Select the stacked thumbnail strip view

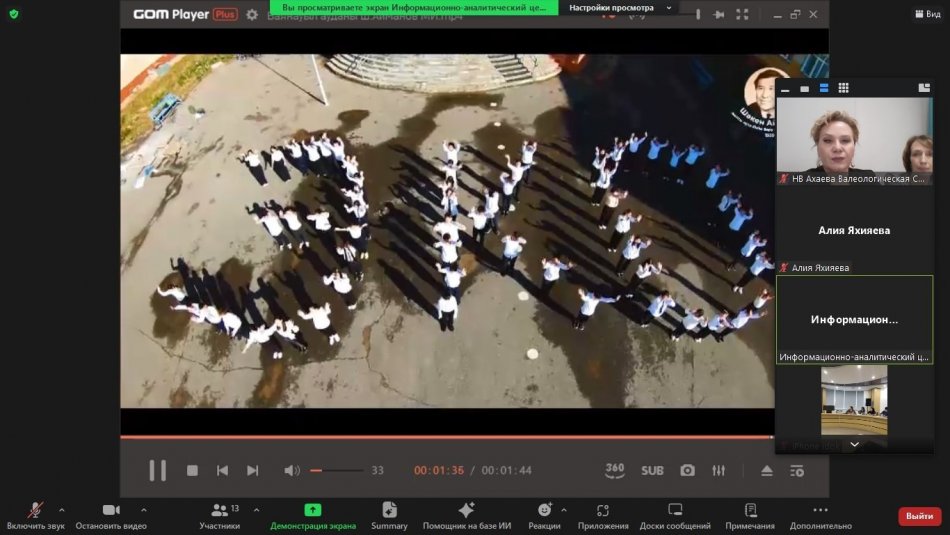(x=824, y=88)
